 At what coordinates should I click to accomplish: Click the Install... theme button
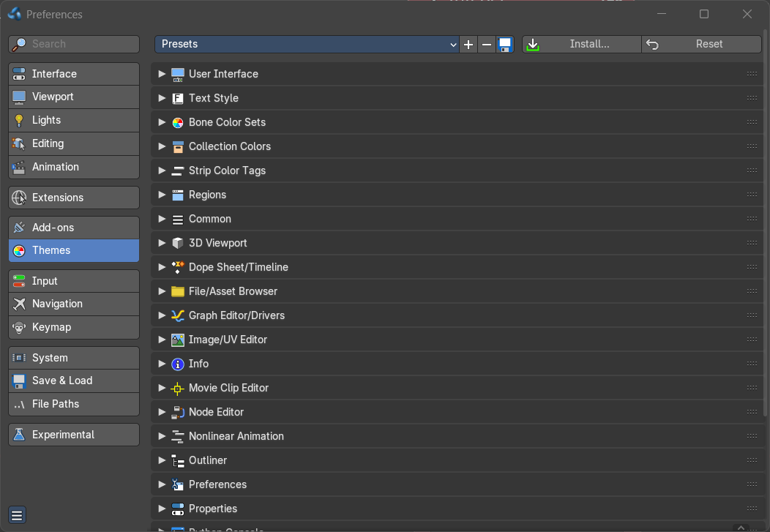(582, 44)
